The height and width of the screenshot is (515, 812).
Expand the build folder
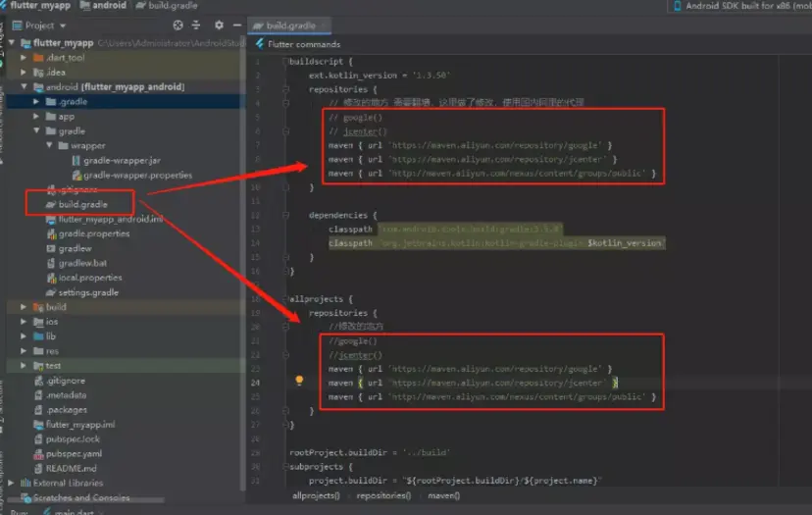pyautogui.click(x=24, y=307)
